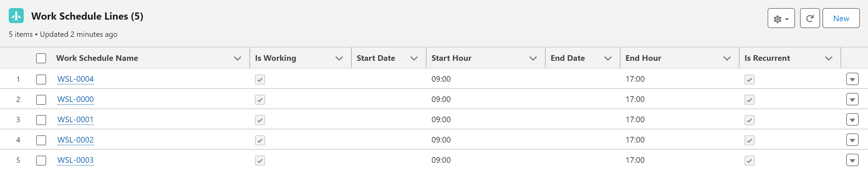Open the WSL-0002 record link

(75, 140)
